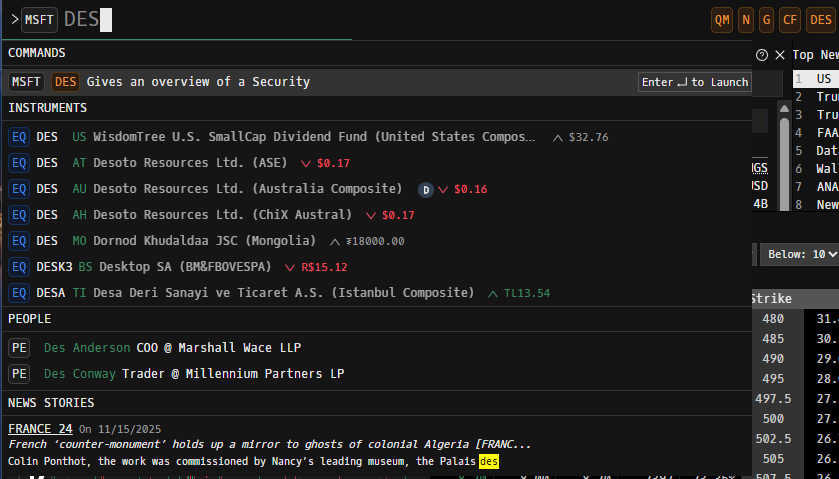This screenshot has width=839, height=479.
Task: Close the panel with the X icon
Action: [x=780, y=55]
